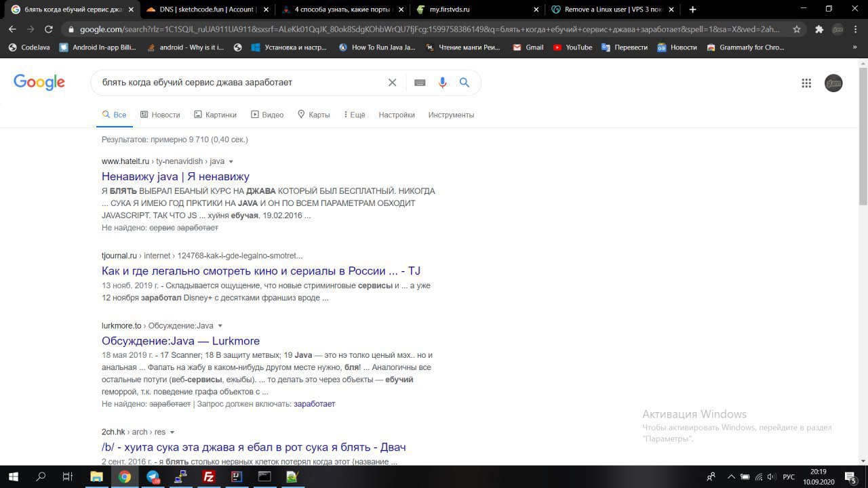868x488 pixels.
Task: Open the command prompt window on taskbar
Action: pyautogui.click(x=264, y=476)
